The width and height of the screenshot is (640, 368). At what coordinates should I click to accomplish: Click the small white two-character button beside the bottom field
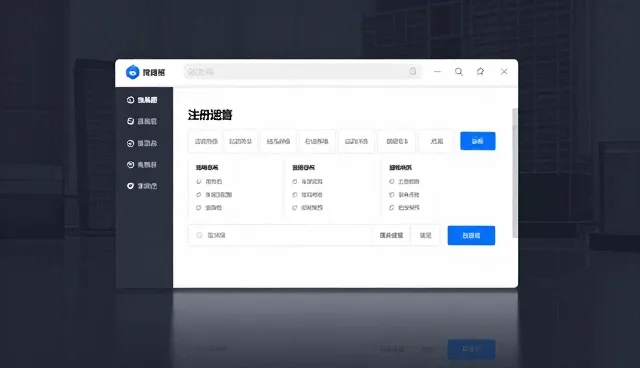point(425,235)
